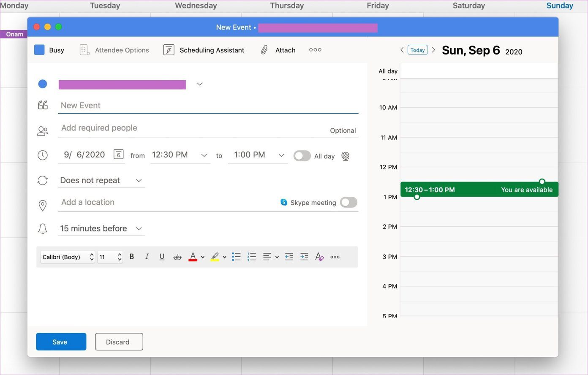Click the clock time icon
588x375 pixels.
pos(43,155)
